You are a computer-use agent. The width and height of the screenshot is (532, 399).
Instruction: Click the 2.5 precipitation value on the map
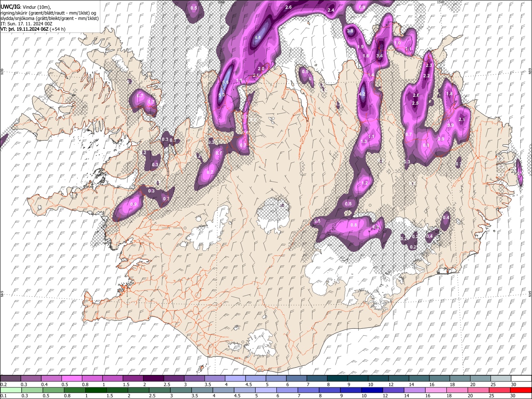pyautogui.click(x=415, y=103)
